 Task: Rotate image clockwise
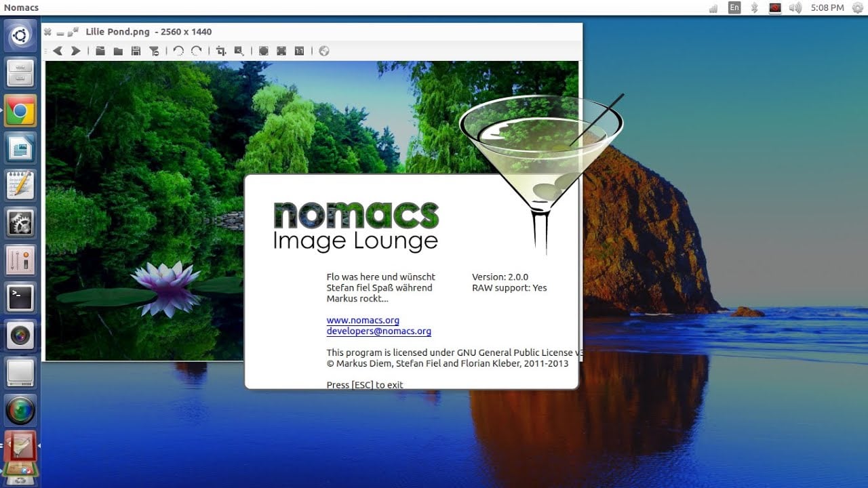197,51
